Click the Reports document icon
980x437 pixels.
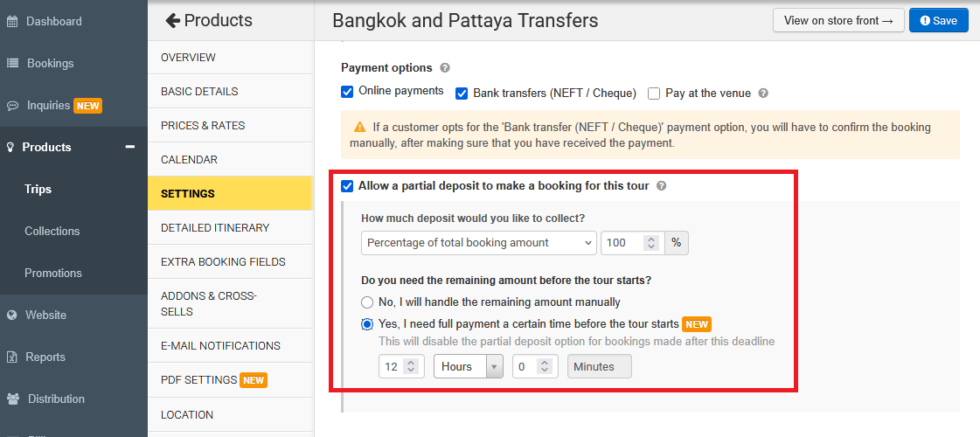(12, 357)
